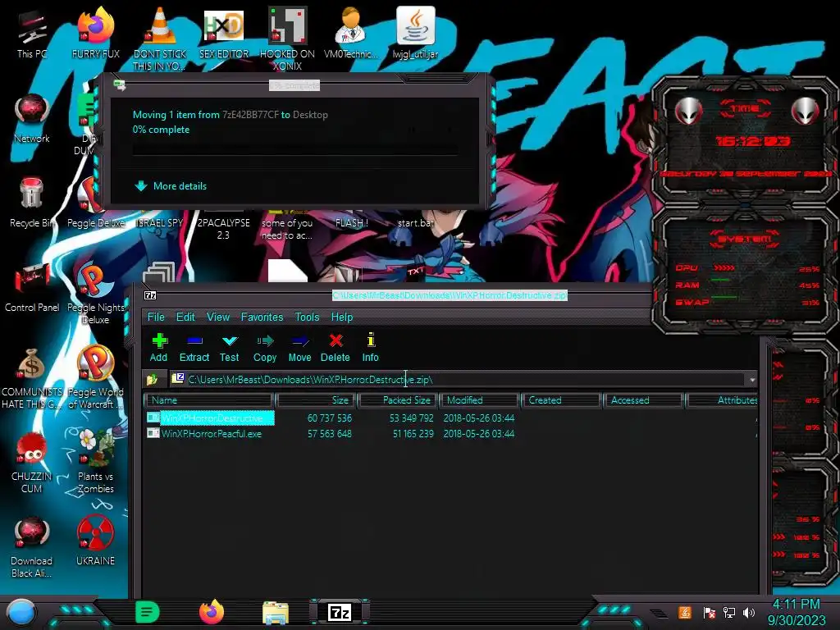Open the green notes app on taskbar
Image resolution: width=840 pixels, height=630 pixels.
[148, 612]
